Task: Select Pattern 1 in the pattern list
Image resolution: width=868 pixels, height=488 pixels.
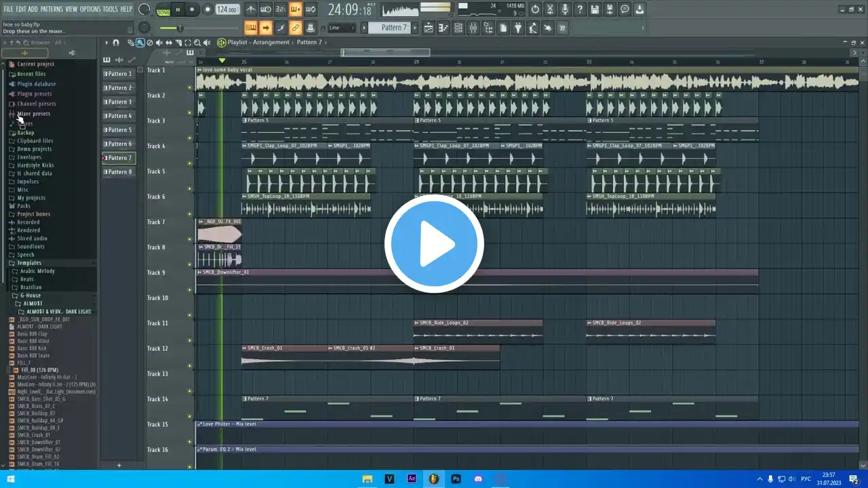Action: 119,74
